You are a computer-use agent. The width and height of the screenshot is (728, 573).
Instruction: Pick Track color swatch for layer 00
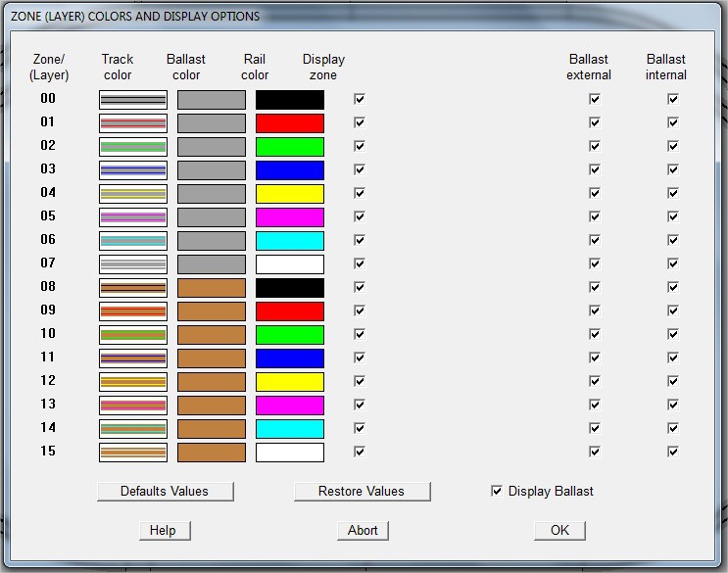pos(133,100)
